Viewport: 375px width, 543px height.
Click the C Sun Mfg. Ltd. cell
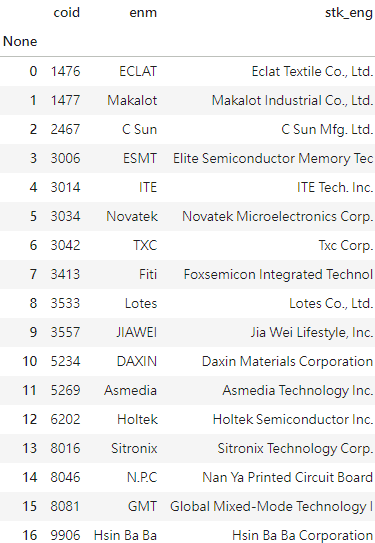pyautogui.click(x=327, y=130)
